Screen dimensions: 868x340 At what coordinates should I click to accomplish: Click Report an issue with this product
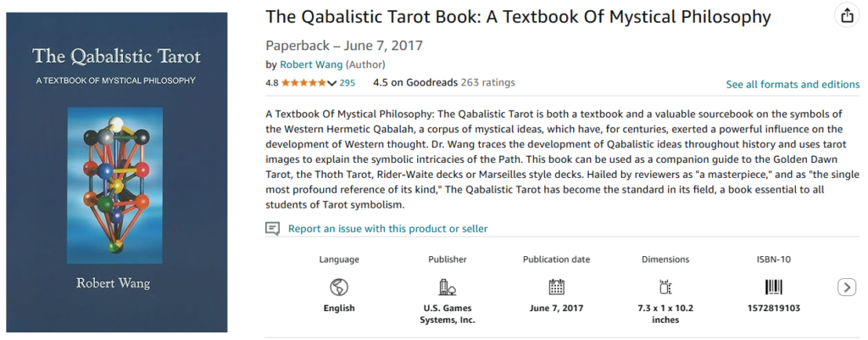click(x=387, y=228)
